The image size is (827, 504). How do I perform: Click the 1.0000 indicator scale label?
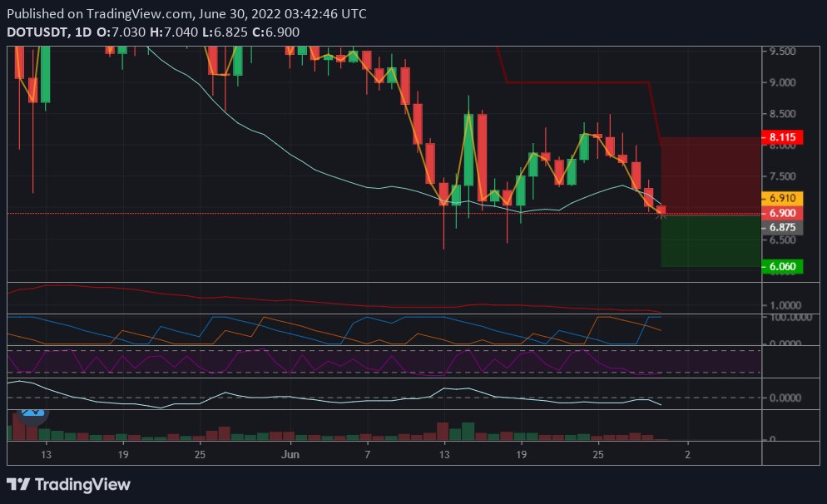pos(785,305)
